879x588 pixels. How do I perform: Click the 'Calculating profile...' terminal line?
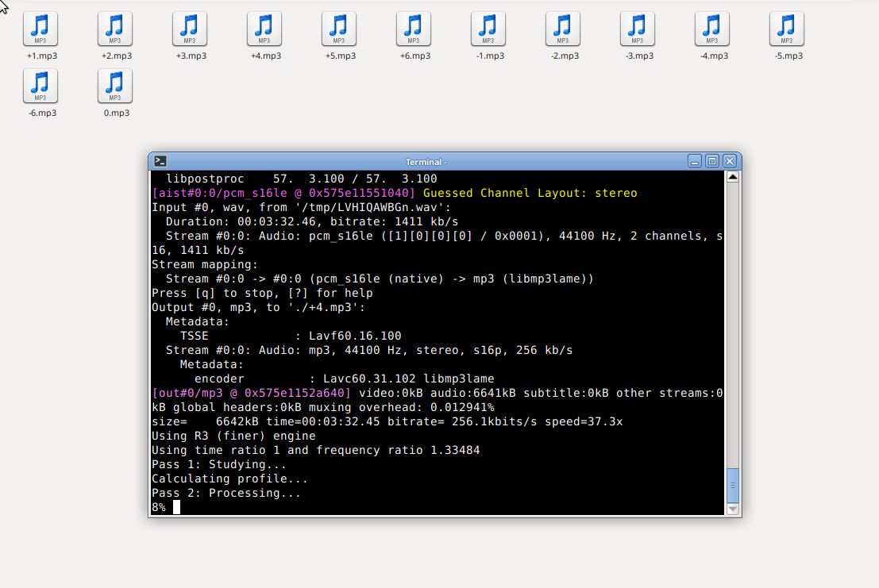[229, 478]
